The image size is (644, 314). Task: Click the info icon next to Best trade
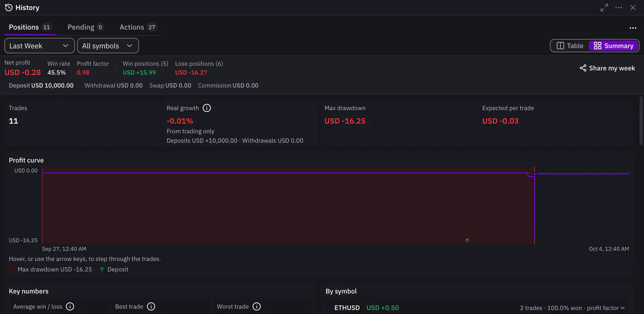(x=151, y=306)
